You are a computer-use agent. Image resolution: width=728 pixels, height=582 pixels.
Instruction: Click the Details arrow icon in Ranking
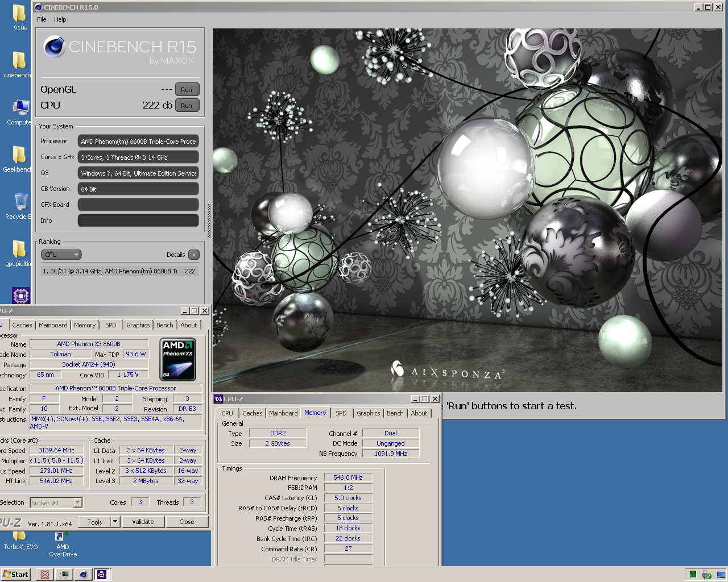point(194,255)
